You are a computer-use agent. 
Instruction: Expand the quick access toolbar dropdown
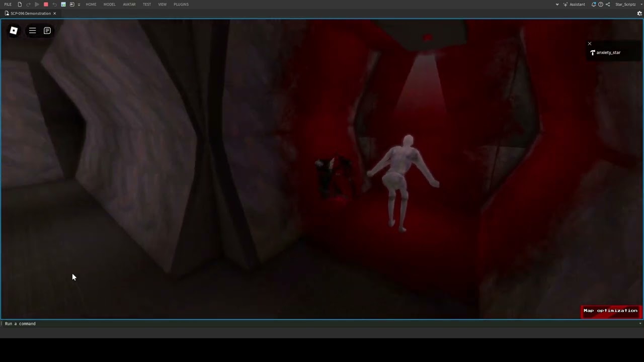pyautogui.click(x=79, y=5)
